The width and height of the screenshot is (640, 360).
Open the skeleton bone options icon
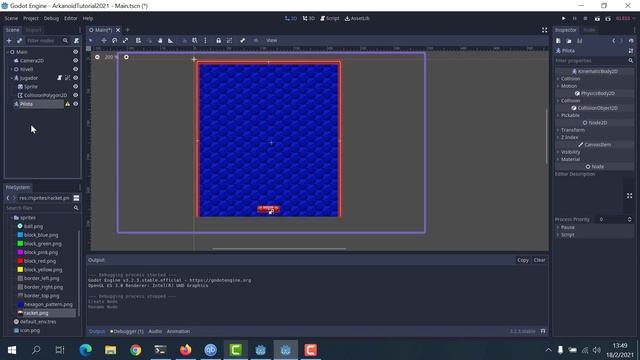click(242, 40)
